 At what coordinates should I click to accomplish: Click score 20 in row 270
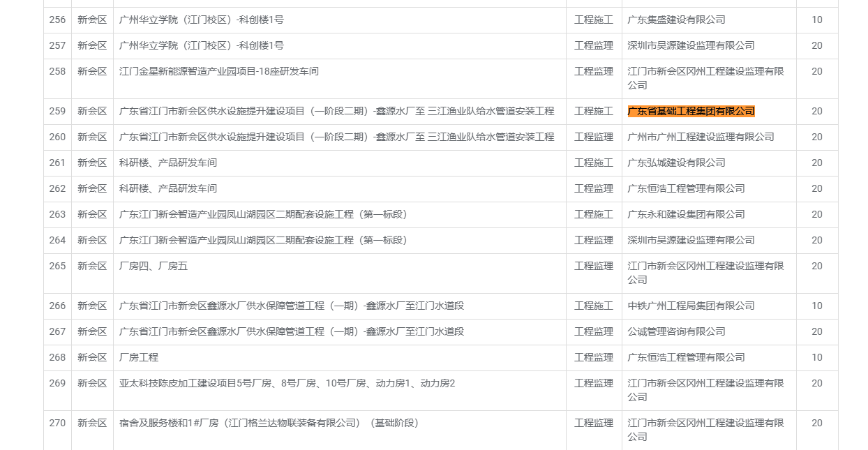tap(816, 423)
